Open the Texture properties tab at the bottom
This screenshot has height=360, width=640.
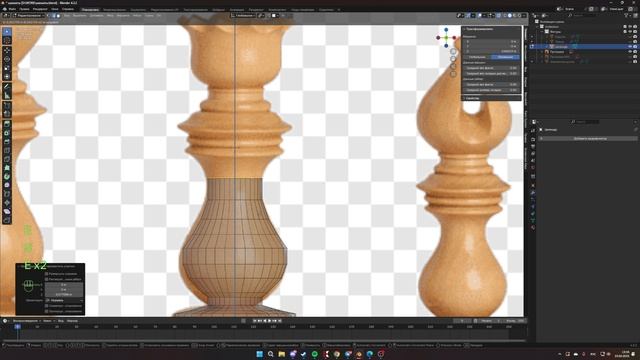coord(533,227)
